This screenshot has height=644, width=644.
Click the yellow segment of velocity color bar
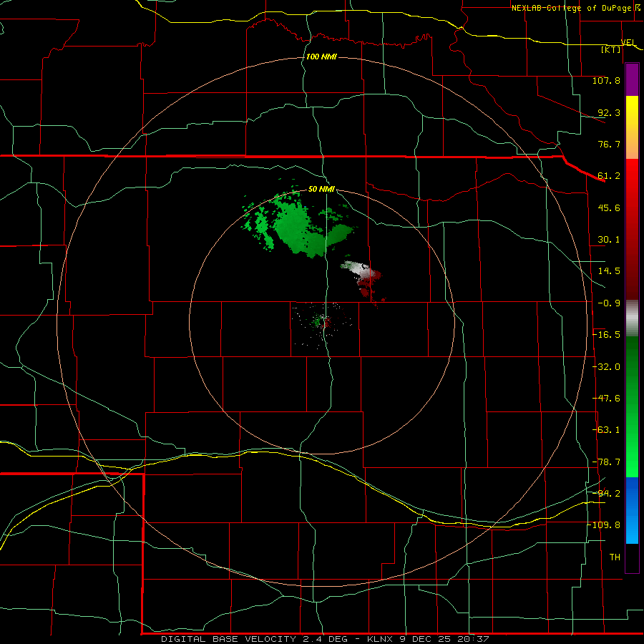(x=632, y=127)
